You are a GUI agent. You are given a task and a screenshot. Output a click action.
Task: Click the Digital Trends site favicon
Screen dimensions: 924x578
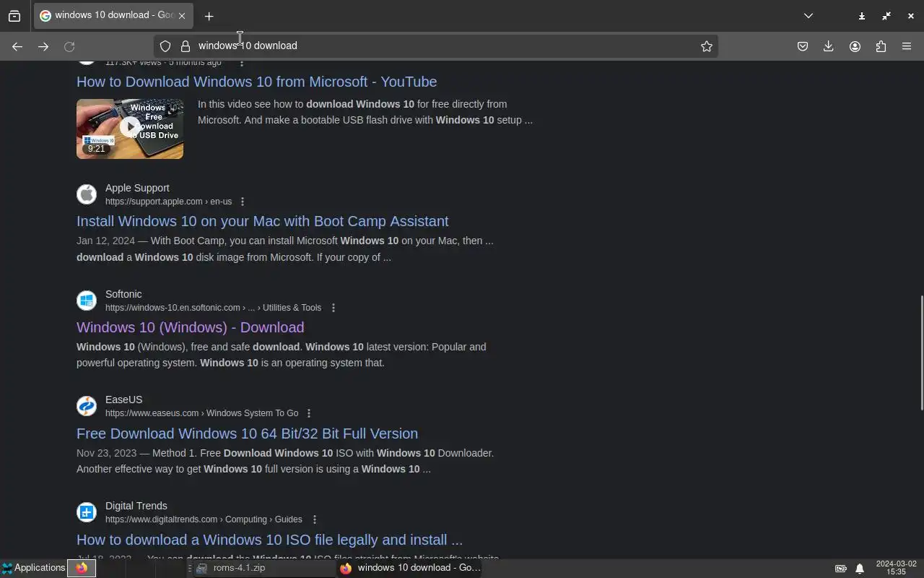point(87,512)
